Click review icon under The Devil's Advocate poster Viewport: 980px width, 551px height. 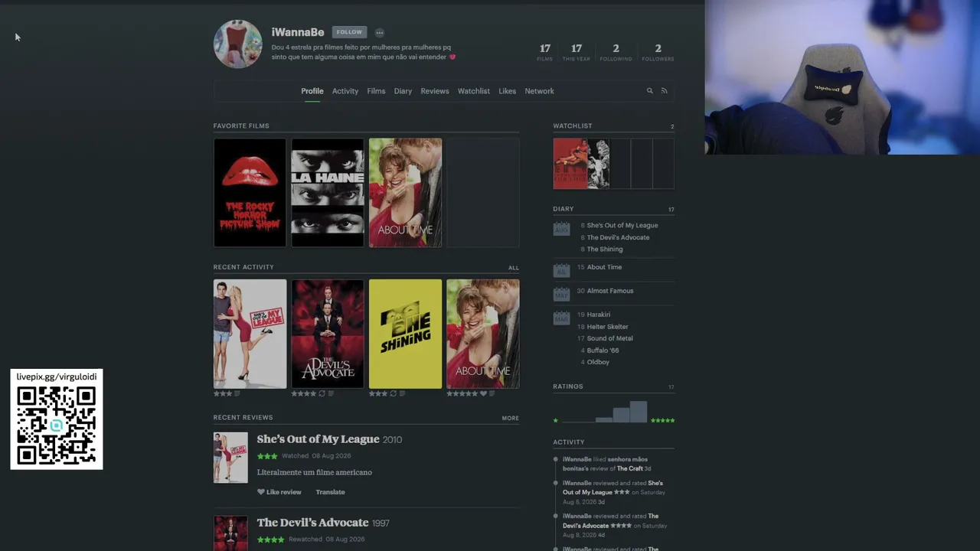331,394
